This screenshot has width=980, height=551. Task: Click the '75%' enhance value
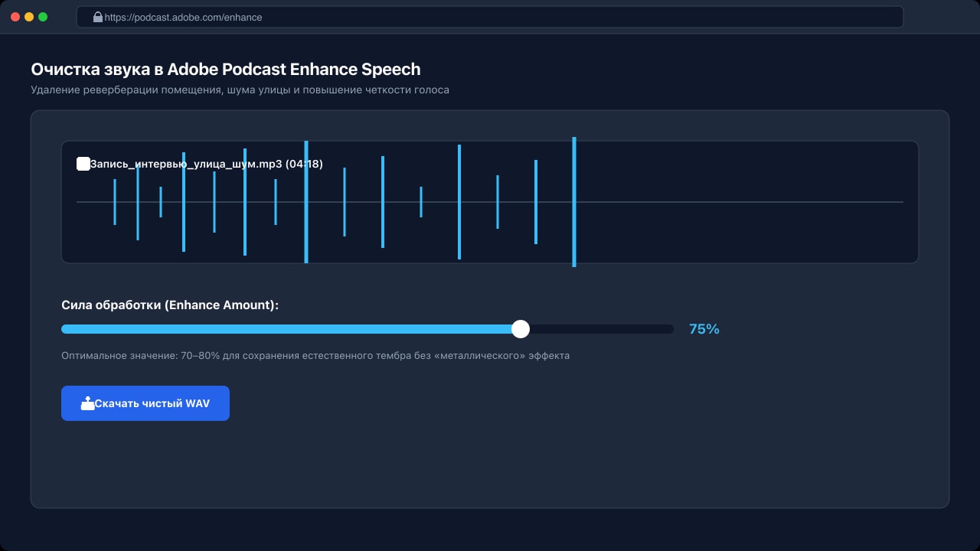704,329
